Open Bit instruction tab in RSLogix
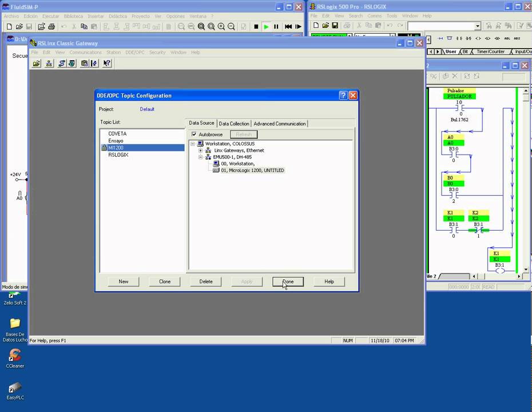The image size is (532, 412). pos(465,51)
